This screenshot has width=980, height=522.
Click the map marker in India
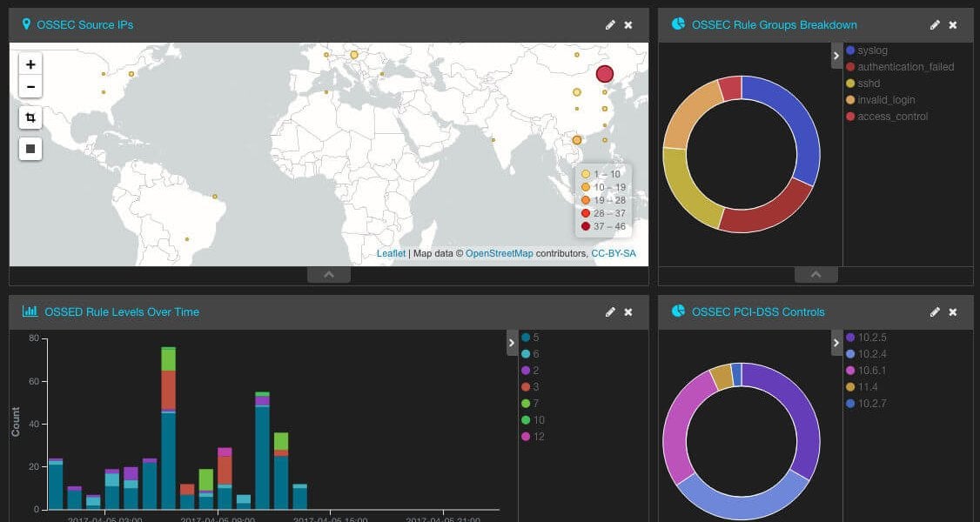(493, 140)
